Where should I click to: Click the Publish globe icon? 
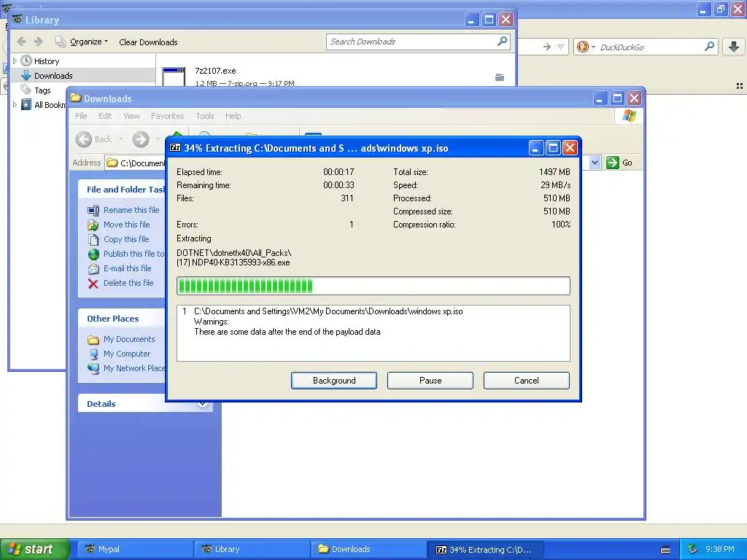tap(93, 254)
